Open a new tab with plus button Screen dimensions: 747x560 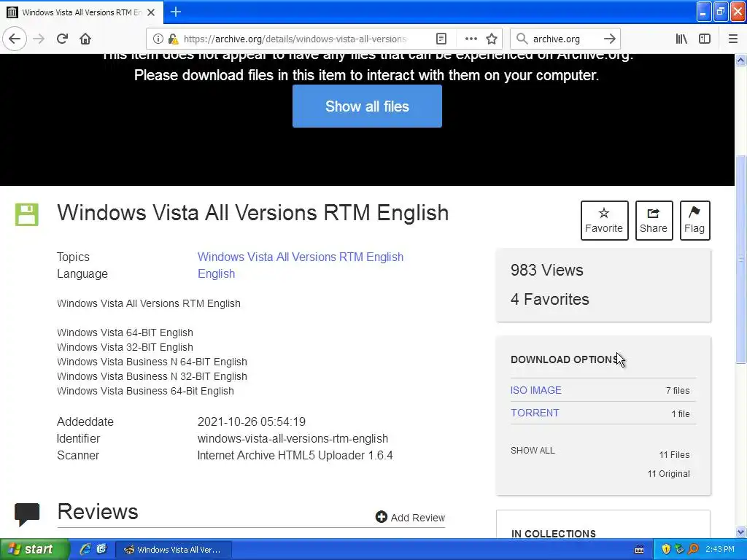[176, 12]
